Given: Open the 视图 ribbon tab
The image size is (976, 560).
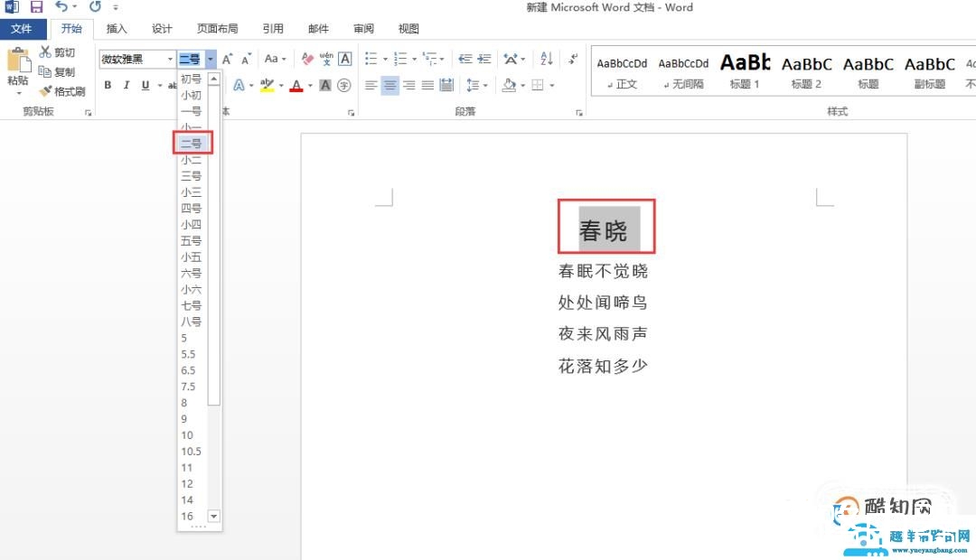Looking at the screenshot, I should [408, 28].
